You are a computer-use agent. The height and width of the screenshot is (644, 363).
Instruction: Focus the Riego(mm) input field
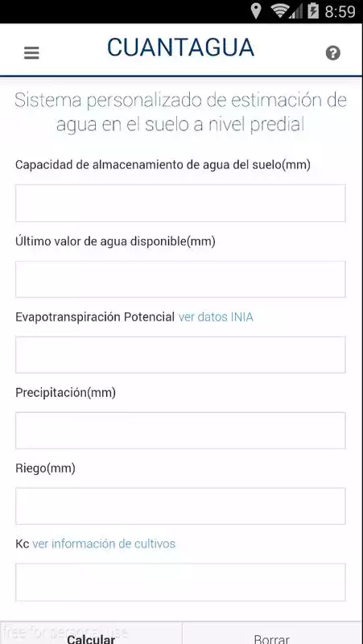(180, 506)
